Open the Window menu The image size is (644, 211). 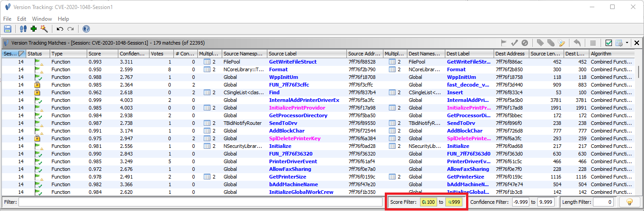(x=42, y=19)
